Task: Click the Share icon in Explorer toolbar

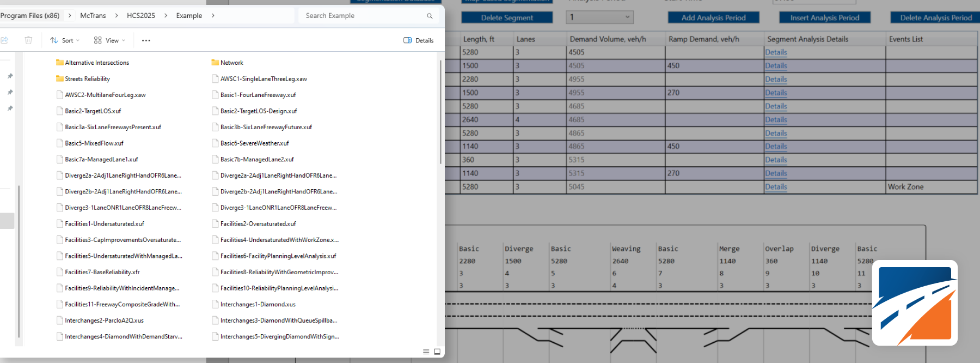Action: pyautogui.click(x=4, y=40)
